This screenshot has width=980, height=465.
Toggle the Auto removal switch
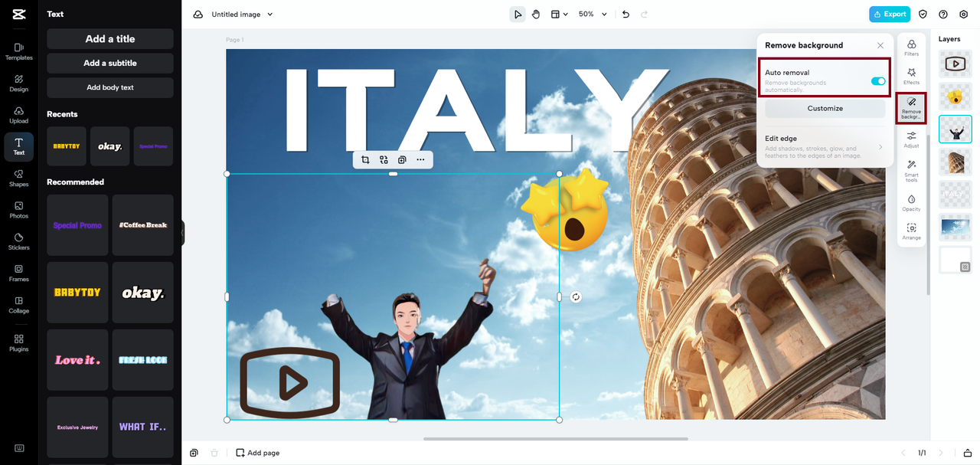[877, 81]
